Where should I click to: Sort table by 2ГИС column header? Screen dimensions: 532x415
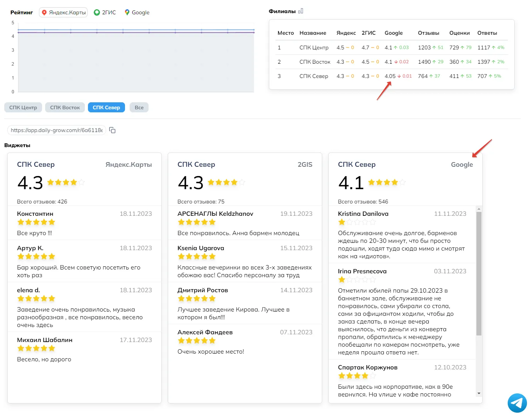(x=368, y=33)
